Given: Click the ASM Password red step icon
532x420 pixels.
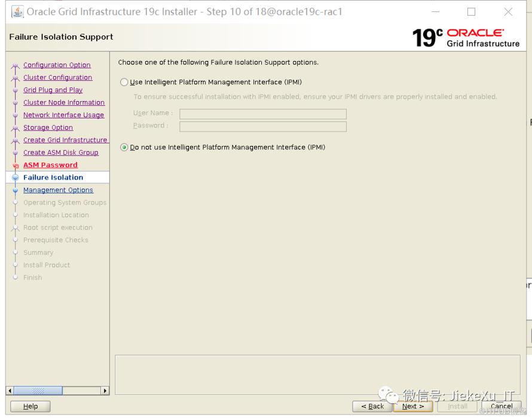Looking at the screenshot, I should [16, 166].
